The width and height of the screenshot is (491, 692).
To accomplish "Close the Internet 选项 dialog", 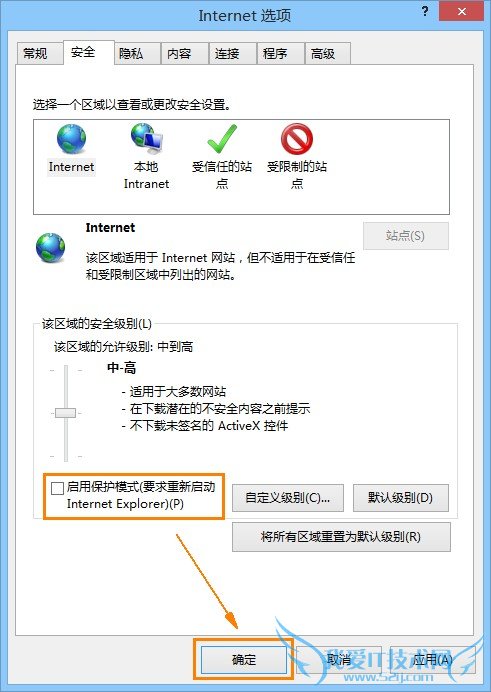I will [461, 11].
